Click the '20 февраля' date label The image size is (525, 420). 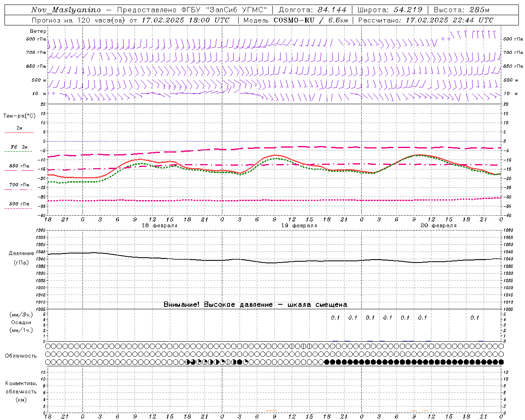(438, 226)
